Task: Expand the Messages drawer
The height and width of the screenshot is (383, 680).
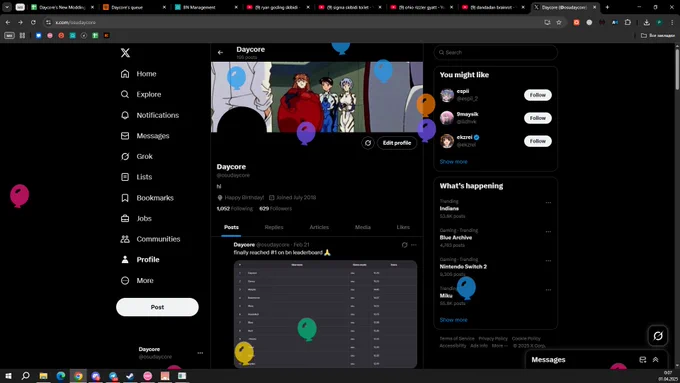Action: [655, 360]
